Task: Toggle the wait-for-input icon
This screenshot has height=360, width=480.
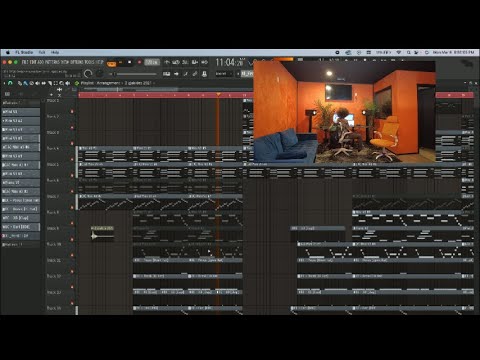Action: pyautogui.click(x=176, y=62)
